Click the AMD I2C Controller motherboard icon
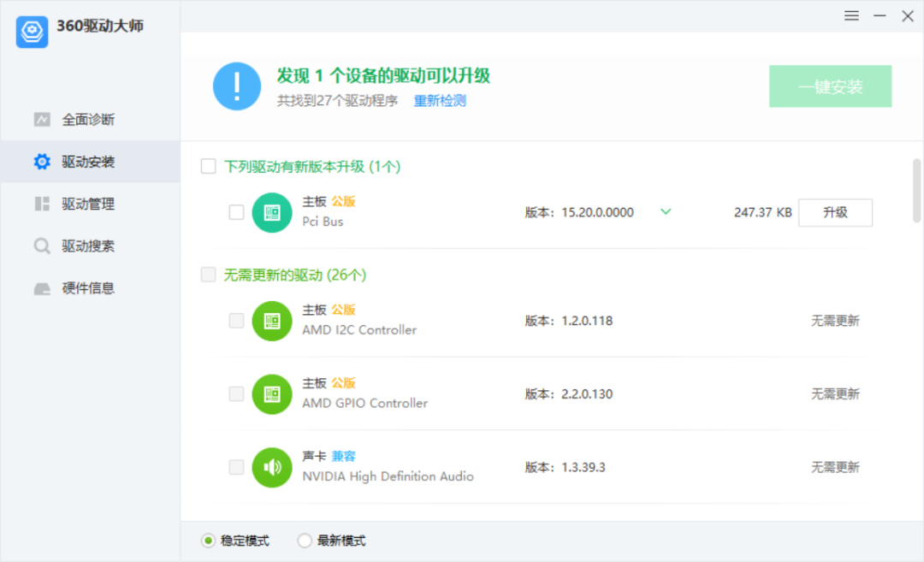The height and width of the screenshot is (562, 924). point(272,321)
